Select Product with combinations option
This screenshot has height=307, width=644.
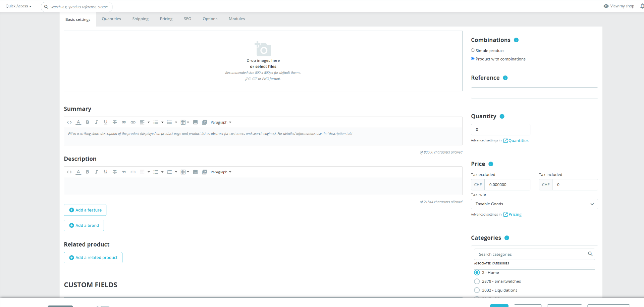(x=473, y=58)
